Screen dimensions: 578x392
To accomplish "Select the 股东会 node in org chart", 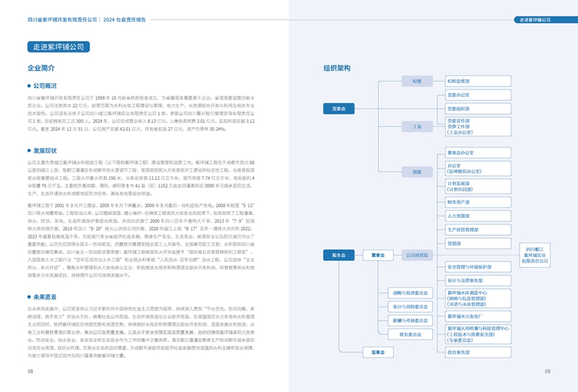I will click(x=339, y=255).
